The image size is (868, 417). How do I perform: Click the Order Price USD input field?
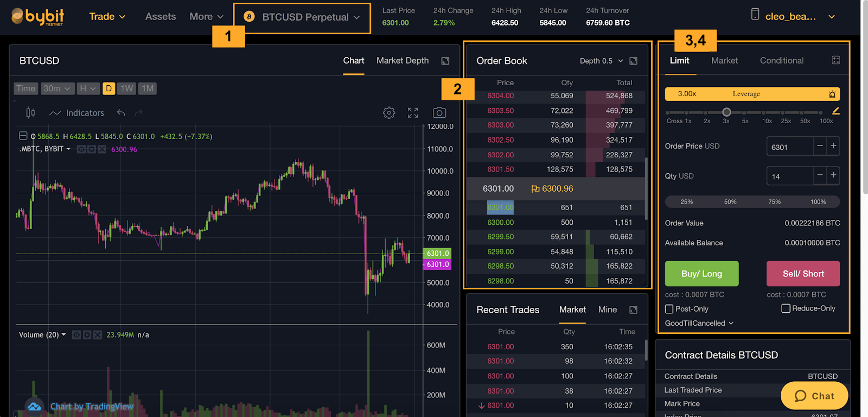(x=789, y=147)
